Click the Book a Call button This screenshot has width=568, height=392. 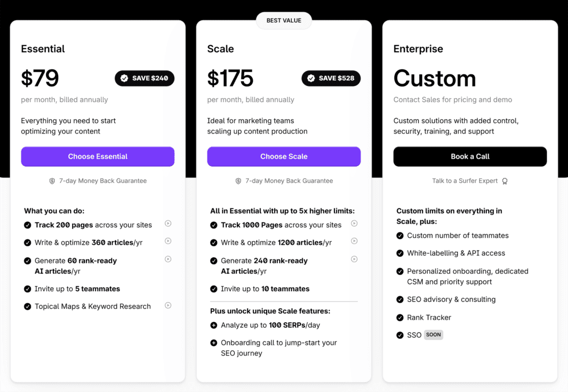470,156
